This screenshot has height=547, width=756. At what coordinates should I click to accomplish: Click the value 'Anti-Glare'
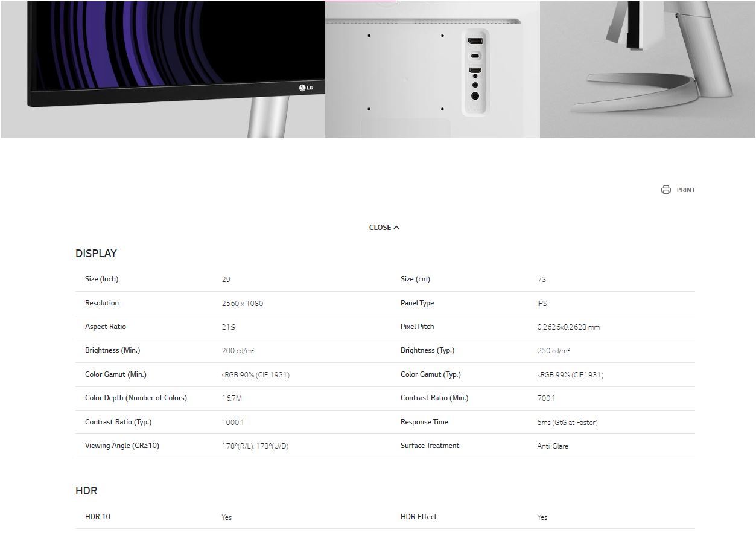(553, 446)
